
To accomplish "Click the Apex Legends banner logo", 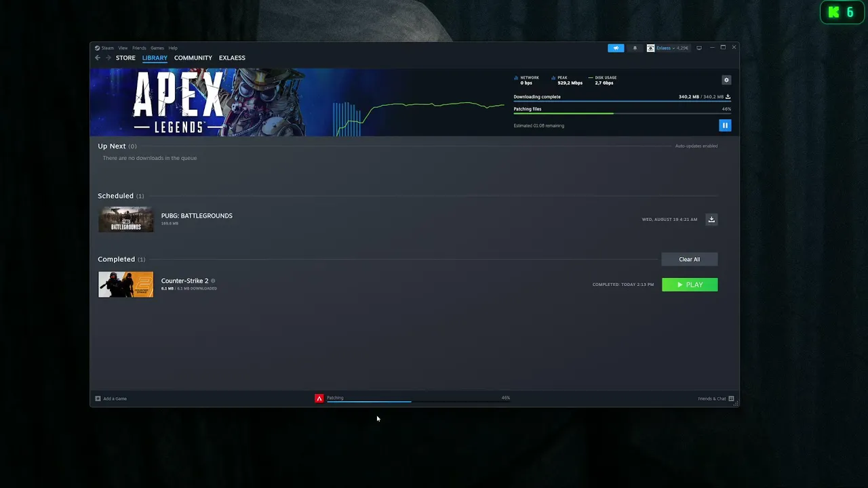I will click(x=179, y=102).
